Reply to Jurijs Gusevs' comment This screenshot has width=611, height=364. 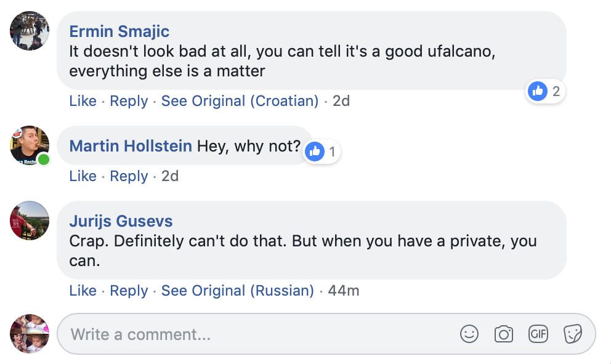(129, 291)
